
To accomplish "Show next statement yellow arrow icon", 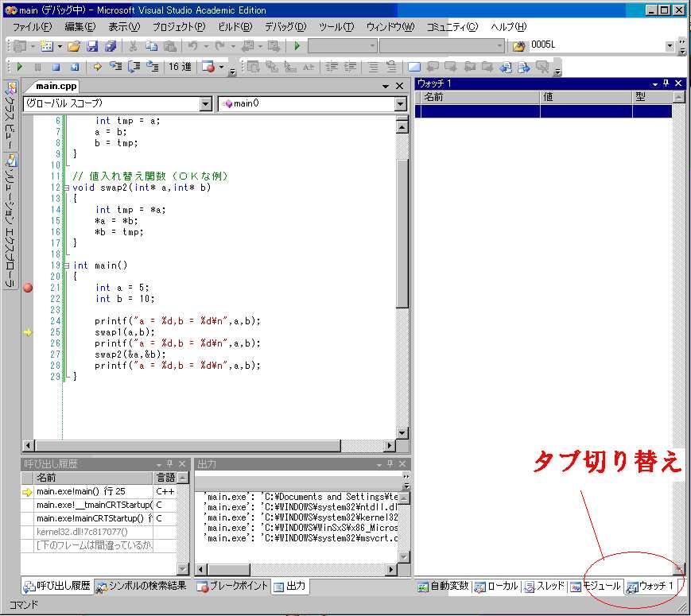I will point(97,67).
